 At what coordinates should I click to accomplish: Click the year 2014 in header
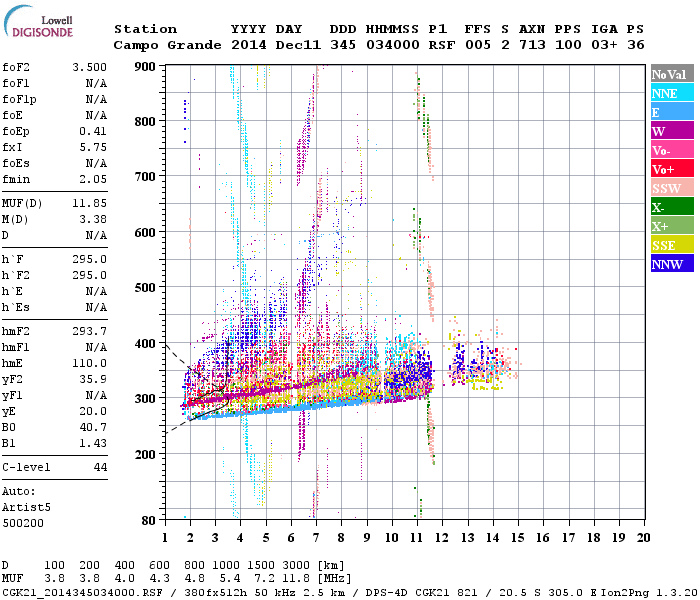[249, 45]
